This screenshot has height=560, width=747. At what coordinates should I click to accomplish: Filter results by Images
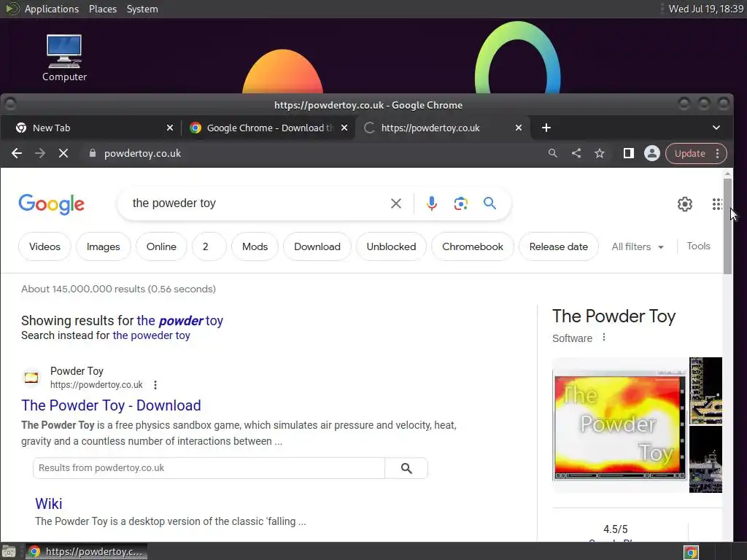tap(104, 246)
